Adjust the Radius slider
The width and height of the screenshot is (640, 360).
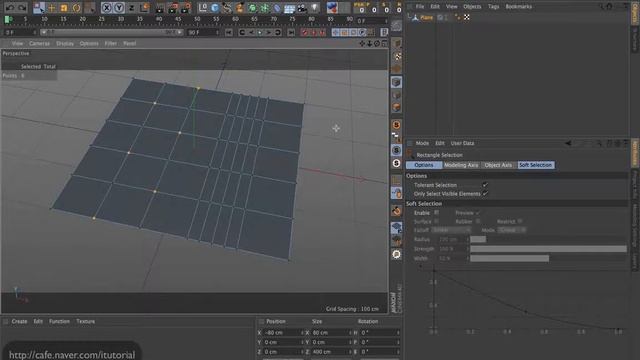(x=548, y=239)
